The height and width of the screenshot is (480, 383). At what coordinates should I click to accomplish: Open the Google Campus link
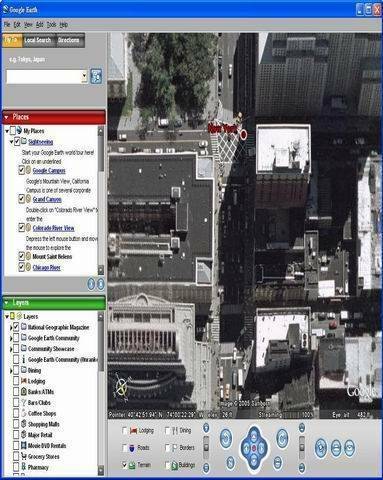tap(49, 171)
